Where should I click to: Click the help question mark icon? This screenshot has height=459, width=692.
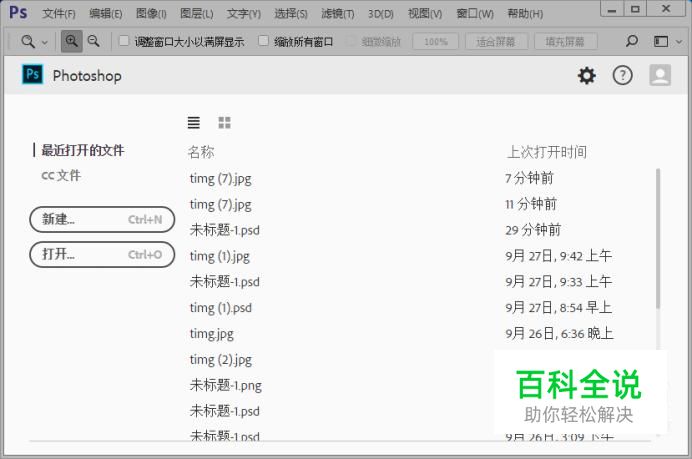tap(622, 75)
